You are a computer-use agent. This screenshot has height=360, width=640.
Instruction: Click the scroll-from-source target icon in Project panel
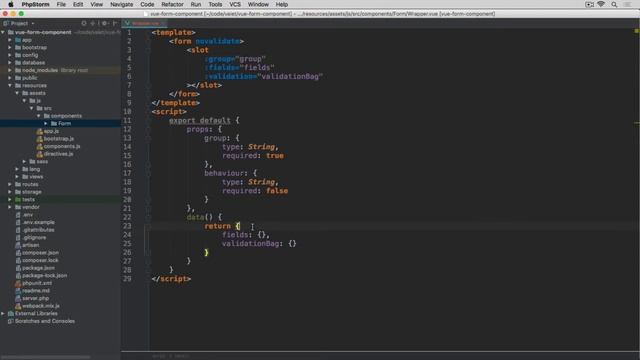(x=84, y=24)
